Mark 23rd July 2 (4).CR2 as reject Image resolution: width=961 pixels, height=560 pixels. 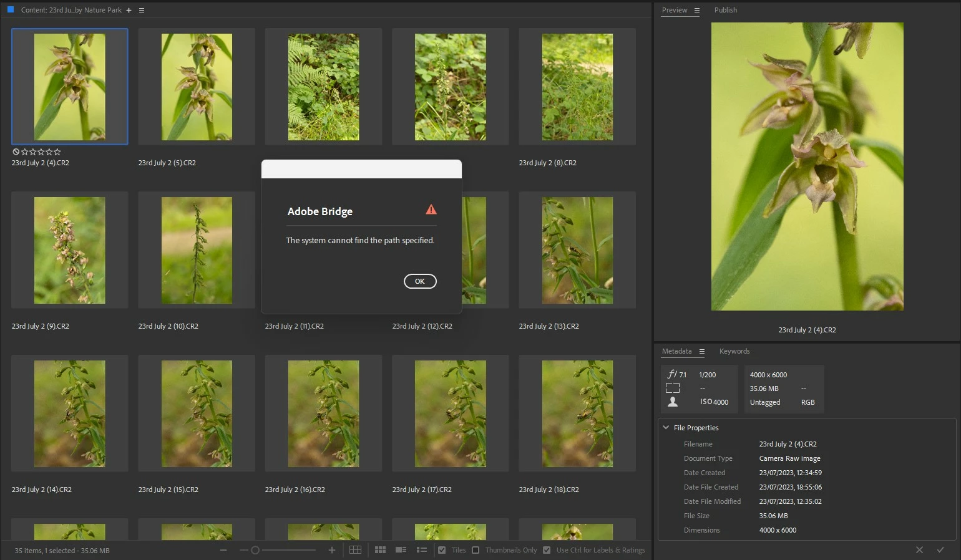tap(16, 152)
